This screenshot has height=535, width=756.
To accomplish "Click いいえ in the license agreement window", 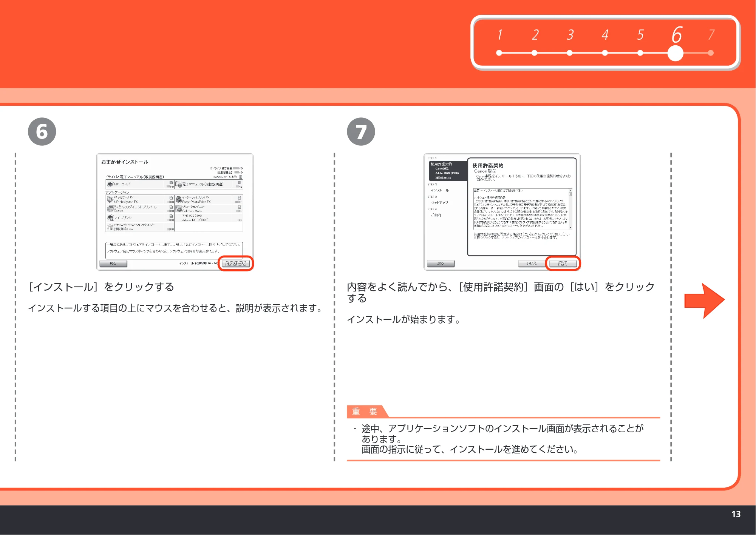I will coord(532,264).
